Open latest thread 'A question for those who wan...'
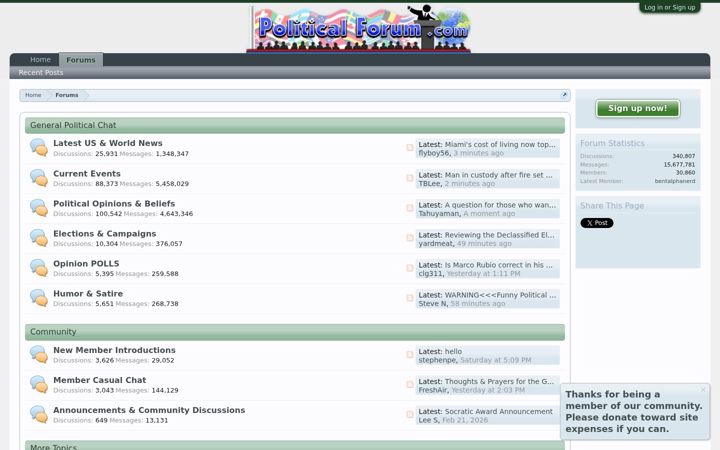 tap(500, 205)
